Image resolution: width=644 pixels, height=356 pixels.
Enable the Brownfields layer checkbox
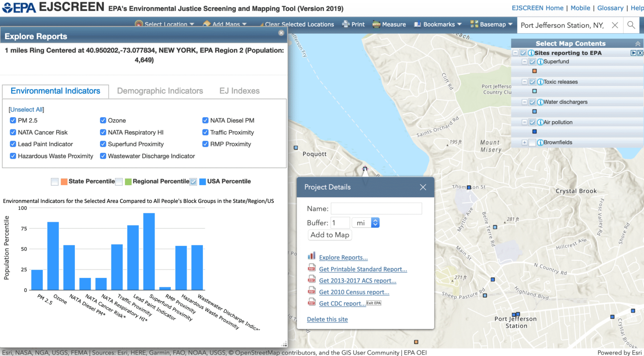(x=532, y=142)
